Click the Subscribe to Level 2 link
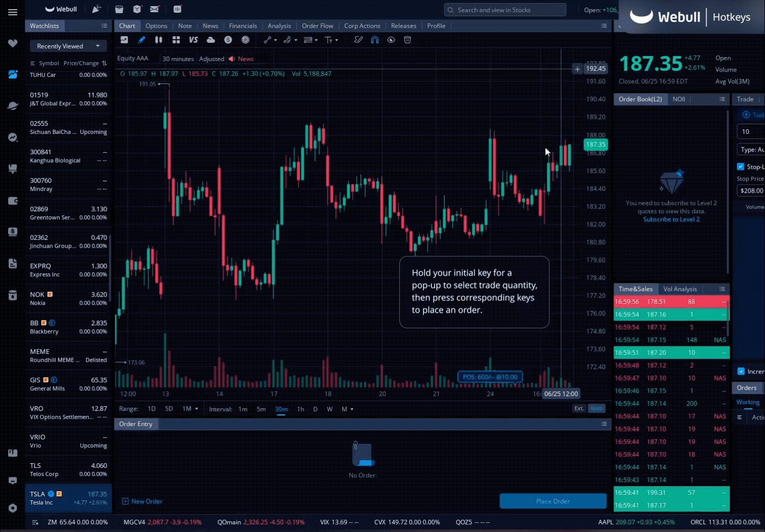 pos(671,219)
